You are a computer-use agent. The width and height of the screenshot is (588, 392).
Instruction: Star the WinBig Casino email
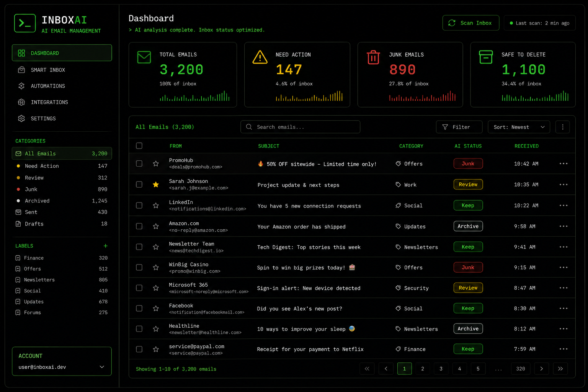[156, 268]
